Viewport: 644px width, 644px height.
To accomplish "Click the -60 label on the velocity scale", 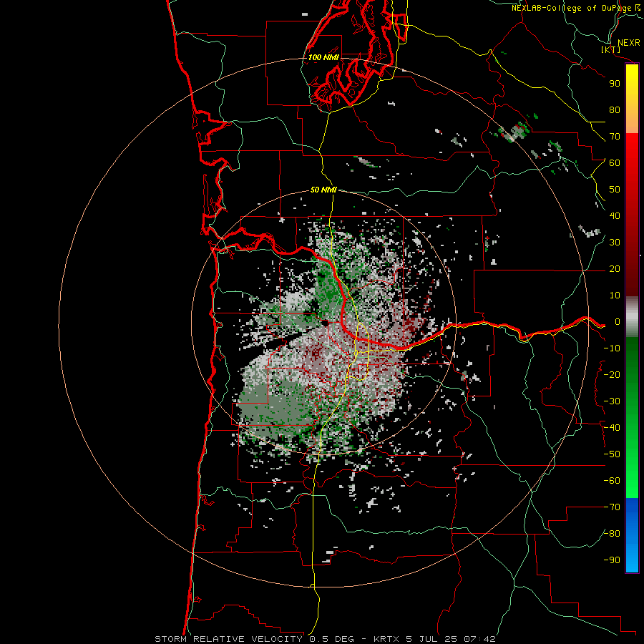I will tap(612, 481).
